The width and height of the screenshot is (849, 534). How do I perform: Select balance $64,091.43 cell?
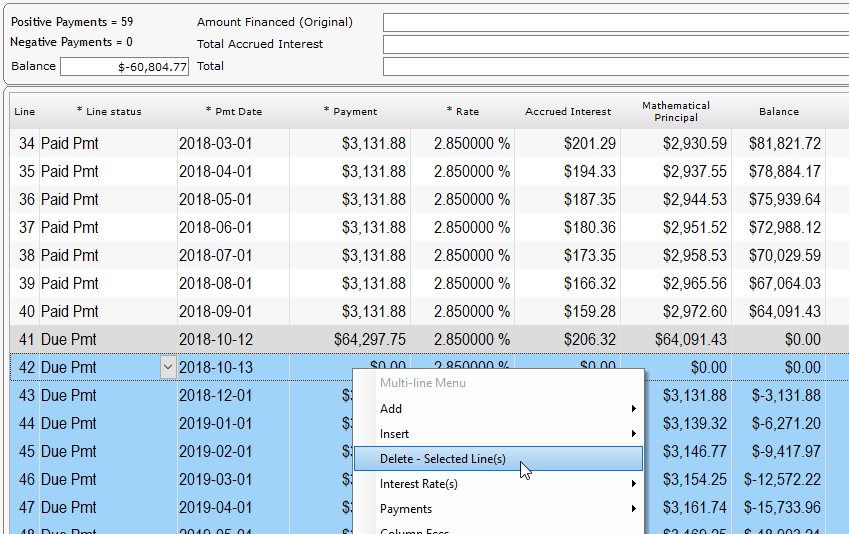point(778,311)
